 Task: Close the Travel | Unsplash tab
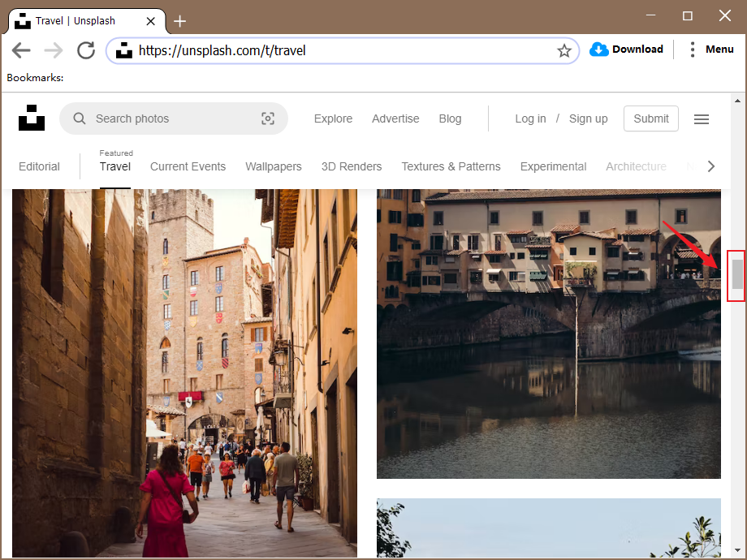(150, 21)
